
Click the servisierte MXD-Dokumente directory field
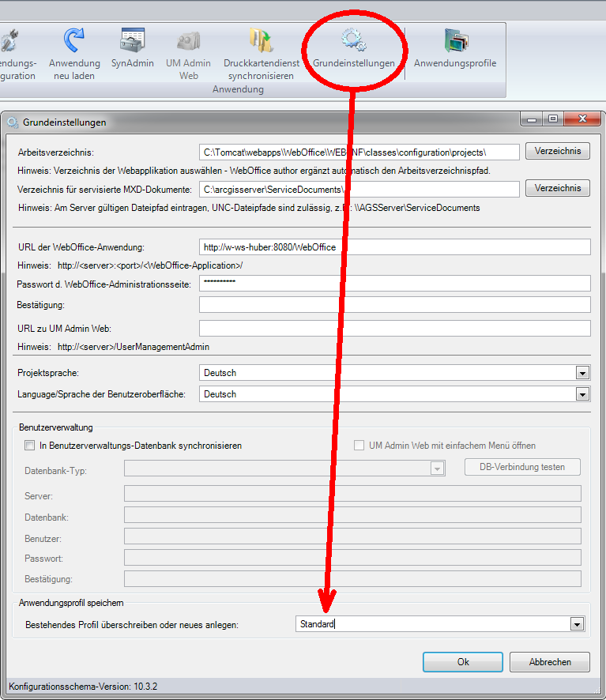[359, 190]
